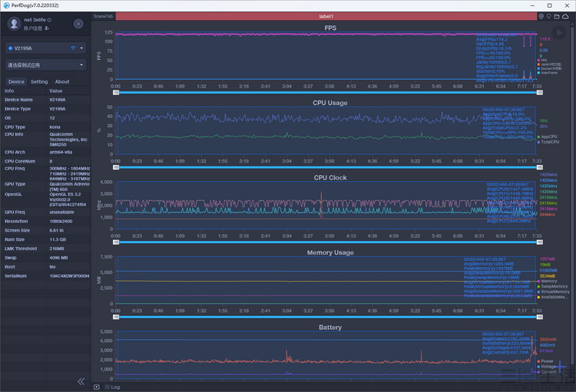The image size is (576, 392).
Task: Click the stop recording button beside the account name
Action: [78, 24]
